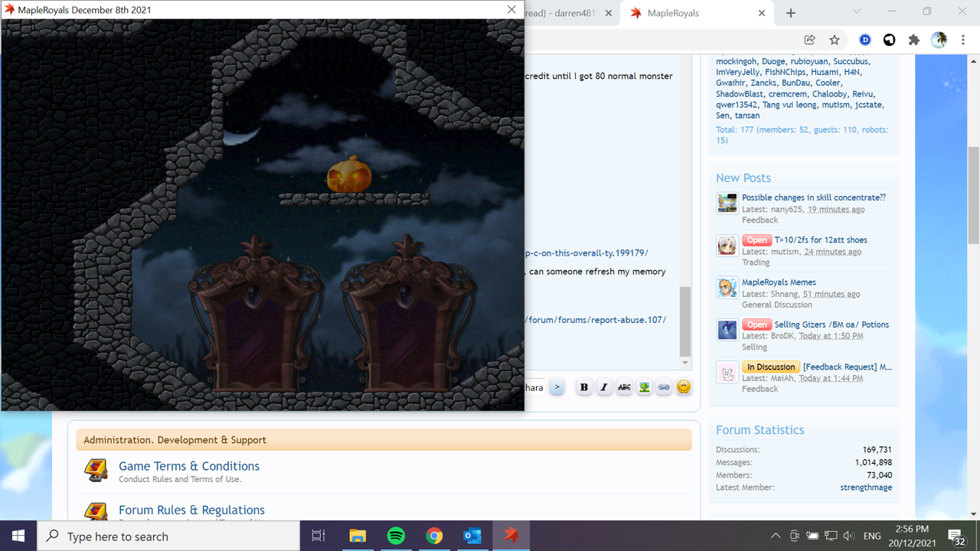This screenshot has height=551, width=980.
Task: Show hidden system tray icons
Action: pyautogui.click(x=776, y=536)
